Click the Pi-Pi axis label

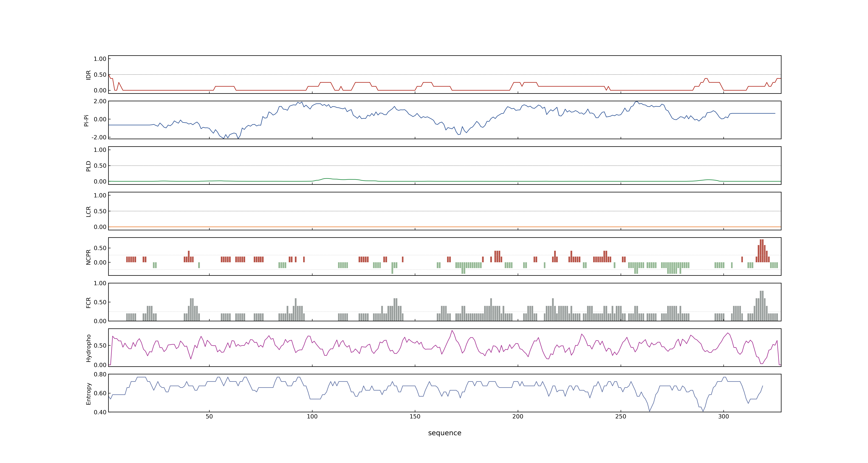[86, 120]
